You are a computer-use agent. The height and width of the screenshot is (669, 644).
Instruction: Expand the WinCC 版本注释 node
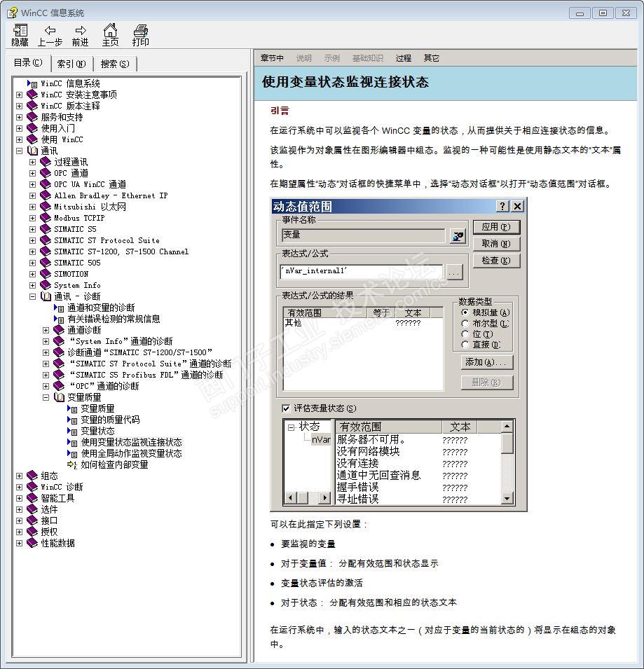(19, 106)
